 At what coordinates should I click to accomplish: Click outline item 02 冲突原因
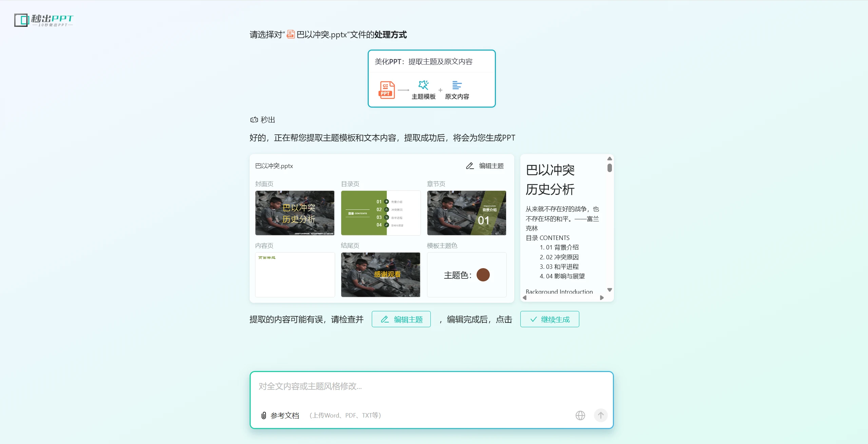click(x=562, y=257)
